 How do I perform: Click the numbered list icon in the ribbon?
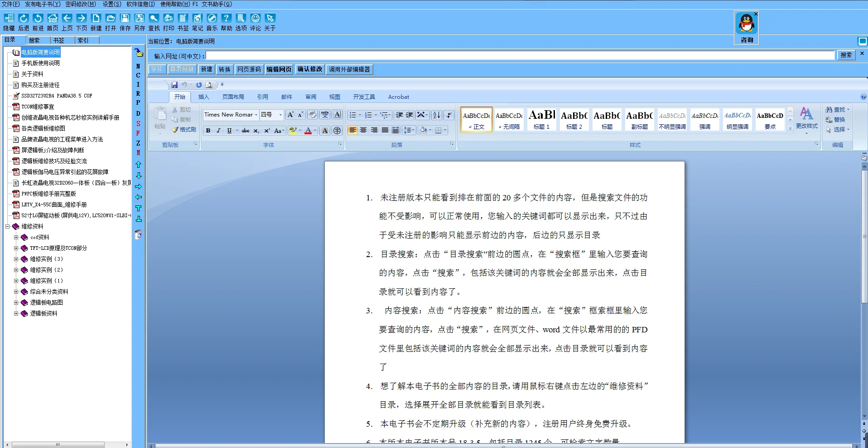click(x=368, y=115)
